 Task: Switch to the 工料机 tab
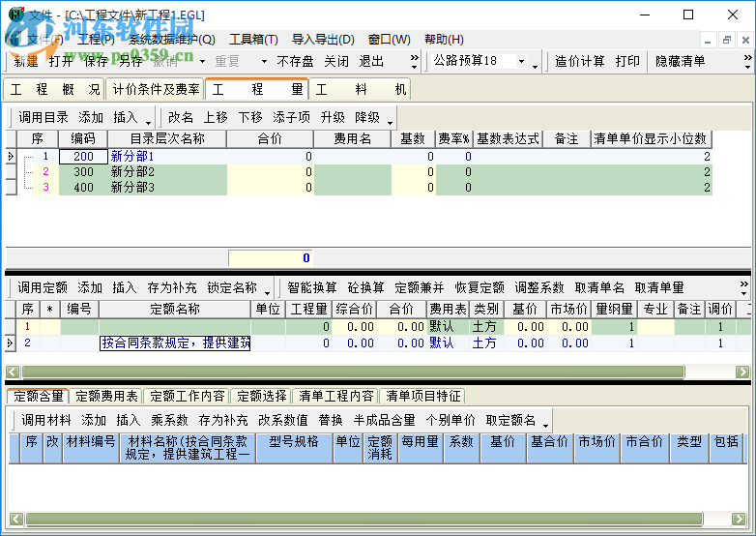360,89
